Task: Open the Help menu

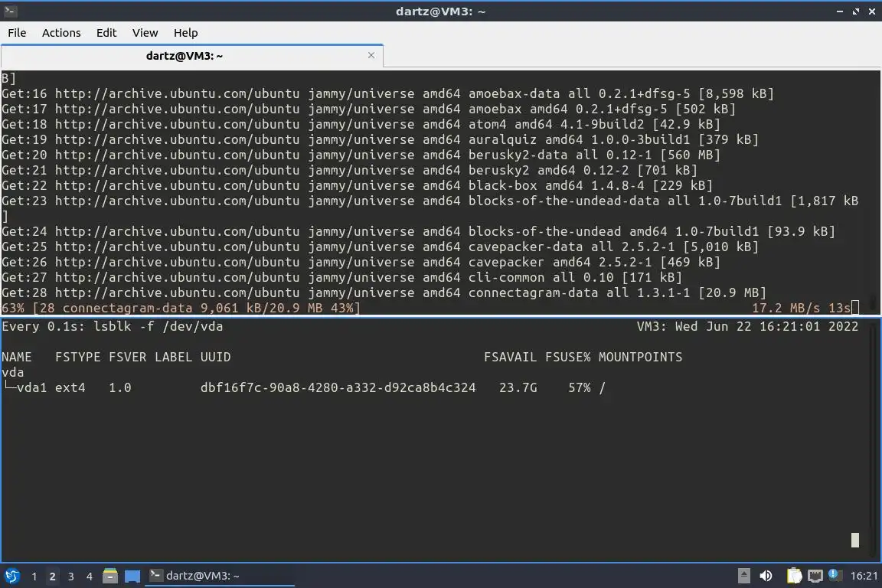Action: [x=185, y=33]
